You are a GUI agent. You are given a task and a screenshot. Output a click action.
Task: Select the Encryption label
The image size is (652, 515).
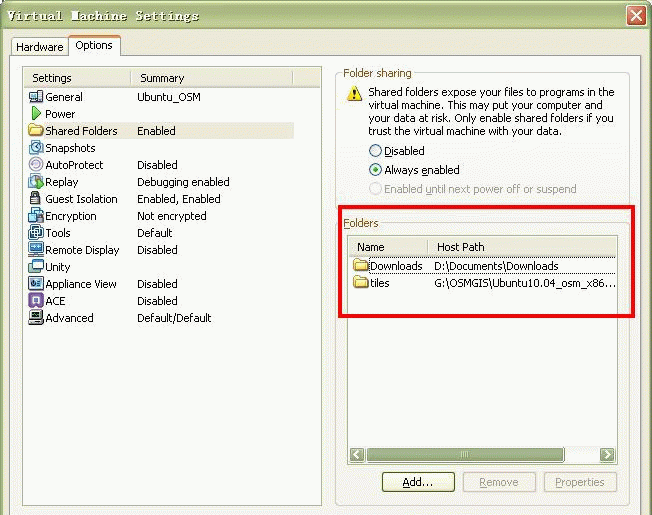[71, 216]
